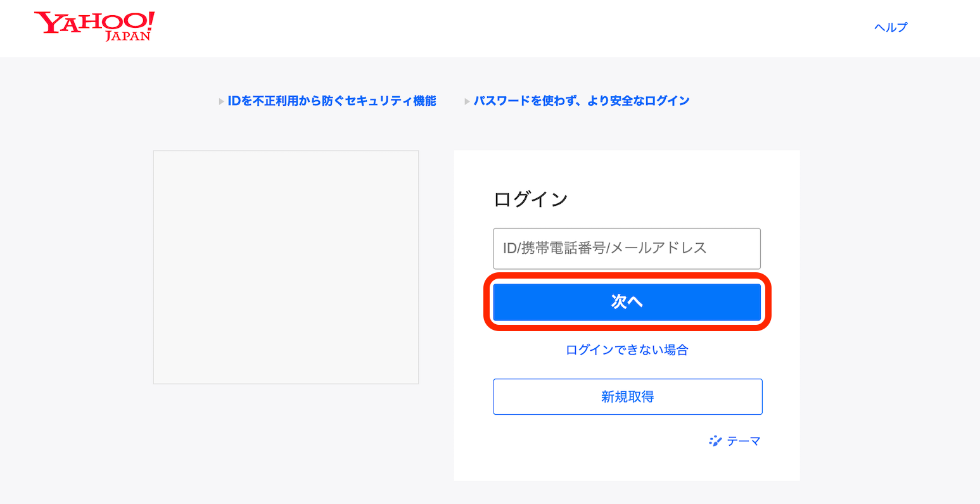Click the arrow before パスワードを使わず link
This screenshot has width=980, height=504.
point(467,101)
